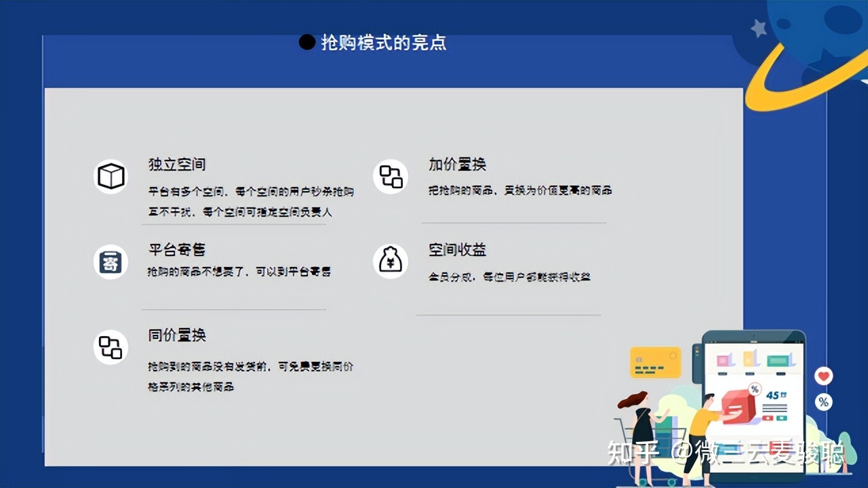Click the percent badge below the heart icon
Viewport: 868px width, 488px height.
(x=824, y=401)
